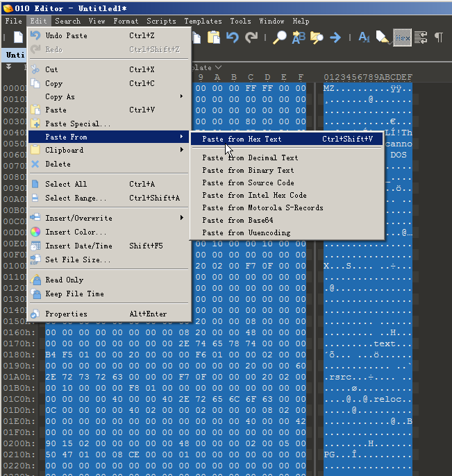
Task: Click the Undo arrow toolbar icon
Action: (x=233, y=37)
